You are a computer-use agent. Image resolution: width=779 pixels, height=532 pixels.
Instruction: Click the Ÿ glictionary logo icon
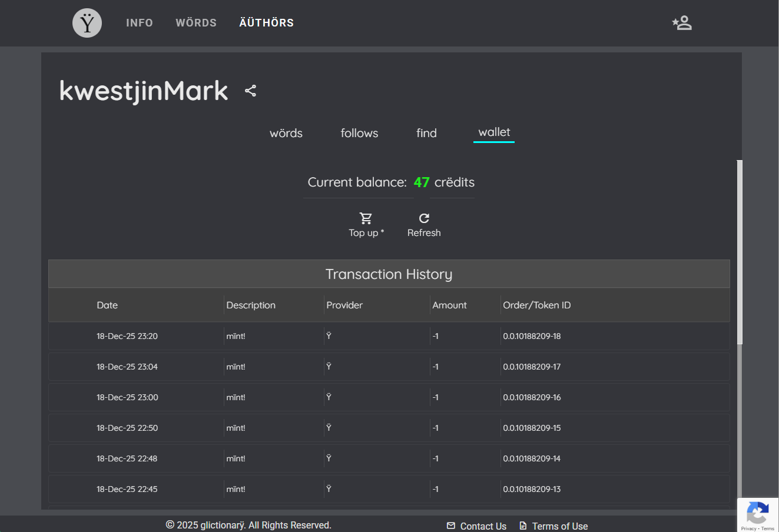[x=87, y=23]
